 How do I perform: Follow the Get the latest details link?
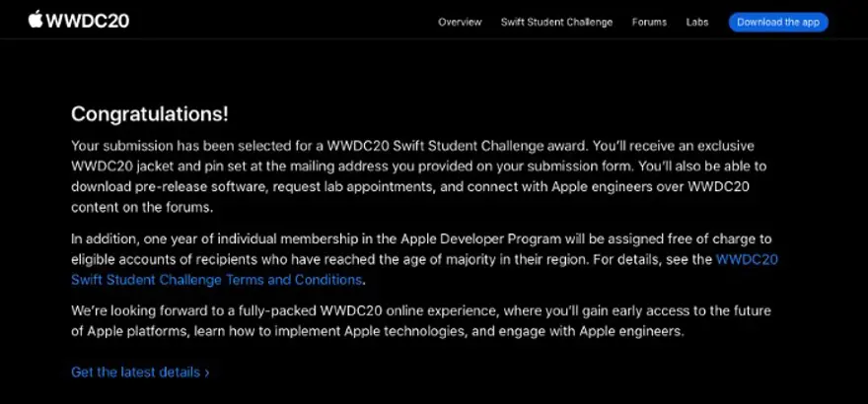(135, 372)
